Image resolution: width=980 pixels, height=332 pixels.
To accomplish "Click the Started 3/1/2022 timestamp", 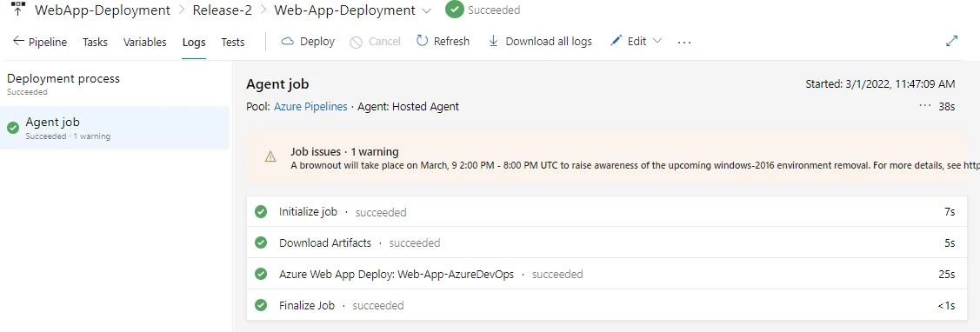I will coord(880,83).
